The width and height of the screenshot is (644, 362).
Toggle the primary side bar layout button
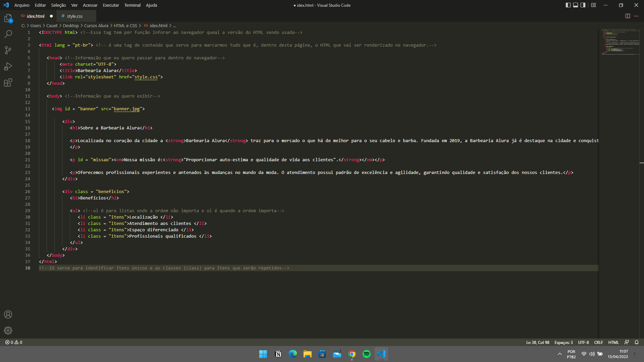tap(568, 5)
